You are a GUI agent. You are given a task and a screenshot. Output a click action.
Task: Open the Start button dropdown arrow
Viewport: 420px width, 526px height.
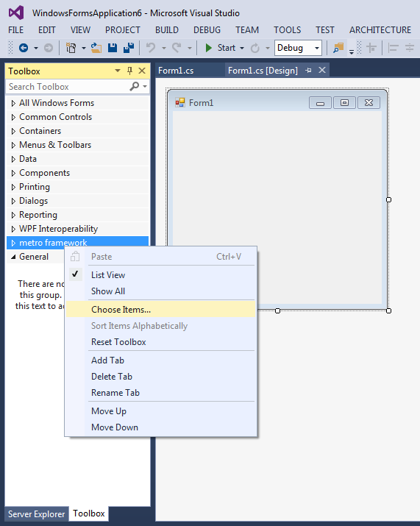coord(242,48)
